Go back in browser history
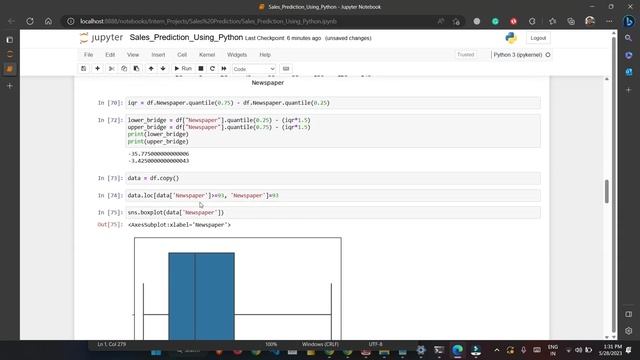This screenshot has height=360, width=640. pyautogui.click(x=11, y=21)
